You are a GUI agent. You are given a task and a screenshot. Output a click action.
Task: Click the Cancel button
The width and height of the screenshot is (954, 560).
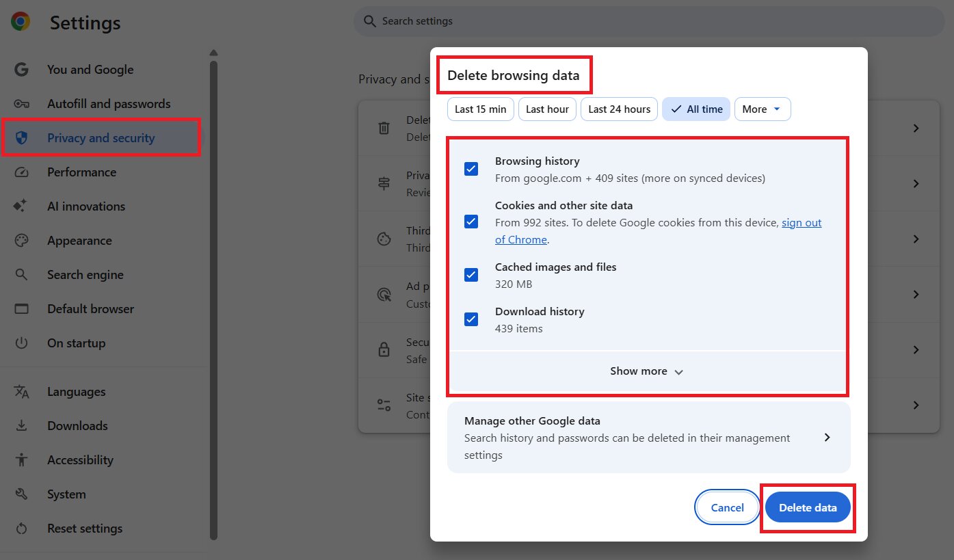(x=728, y=508)
